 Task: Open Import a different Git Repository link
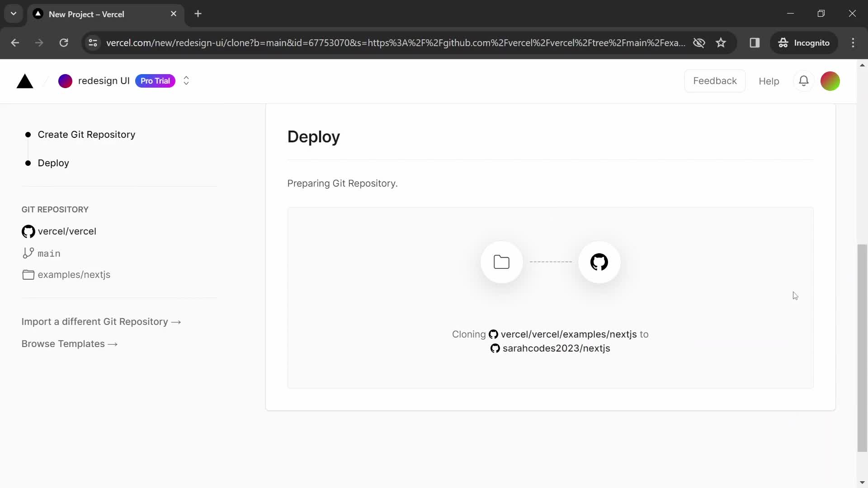102,321
